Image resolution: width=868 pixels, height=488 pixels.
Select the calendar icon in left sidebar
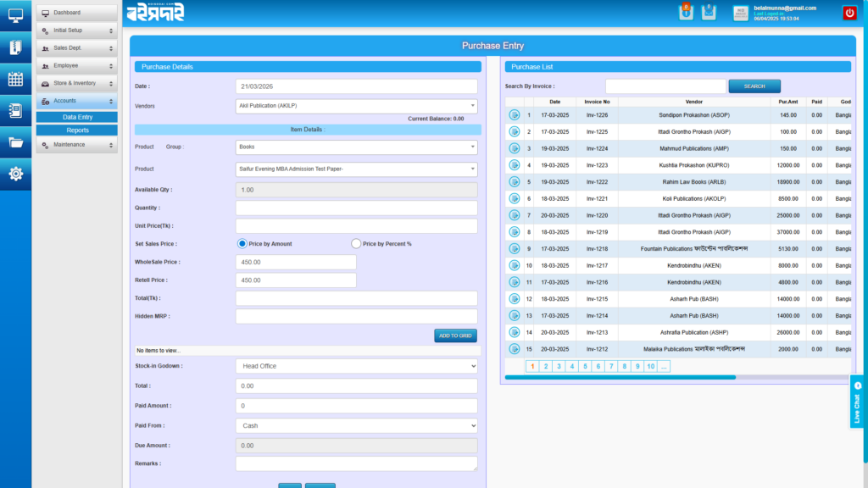click(15, 78)
